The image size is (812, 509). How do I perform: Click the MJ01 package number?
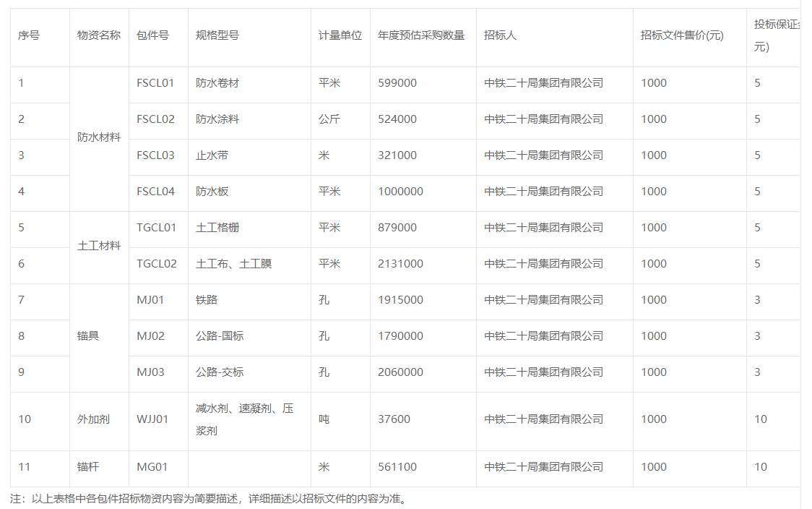point(150,300)
